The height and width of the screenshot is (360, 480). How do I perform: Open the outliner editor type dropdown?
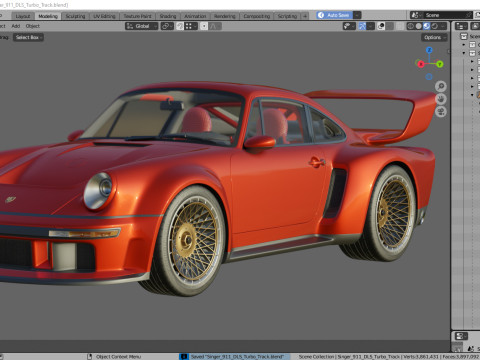[461, 26]
